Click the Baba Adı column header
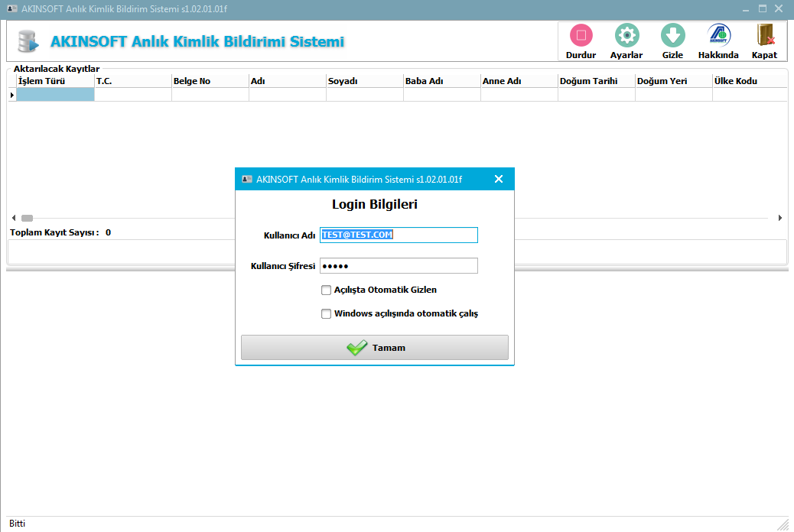794x532 pixels. coord(442,81)
